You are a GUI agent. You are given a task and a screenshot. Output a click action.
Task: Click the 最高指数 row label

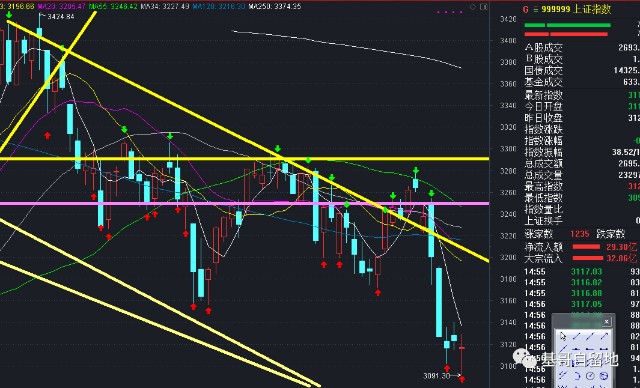coord(544,186)
